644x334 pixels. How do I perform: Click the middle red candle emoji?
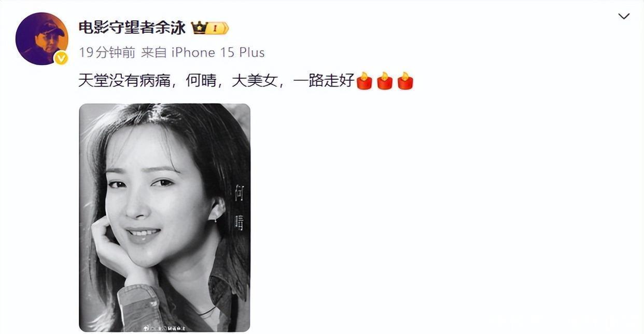pos(385,81)
